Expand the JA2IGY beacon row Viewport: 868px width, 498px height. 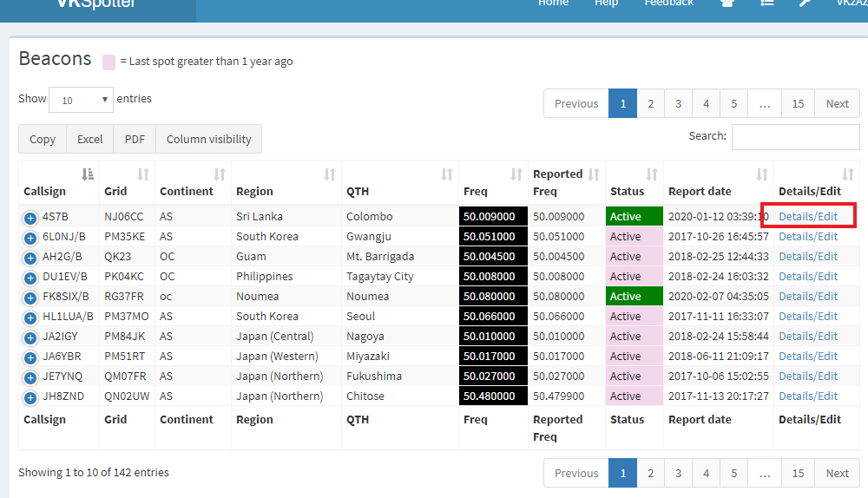tap(30, 337)
